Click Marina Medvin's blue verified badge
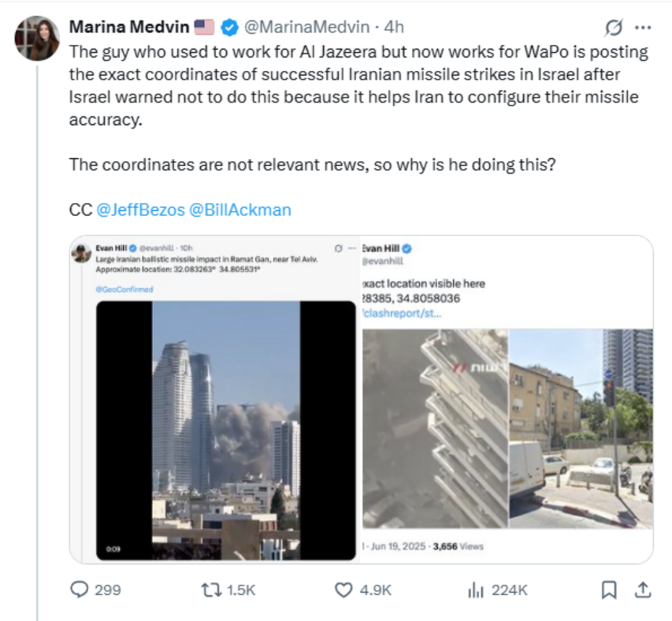 (x=230, y=27)
